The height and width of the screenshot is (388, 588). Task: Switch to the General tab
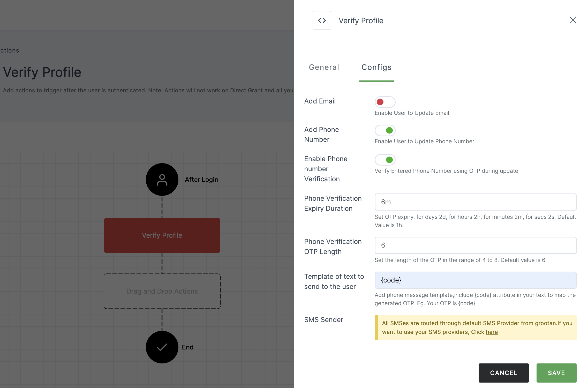324,67
